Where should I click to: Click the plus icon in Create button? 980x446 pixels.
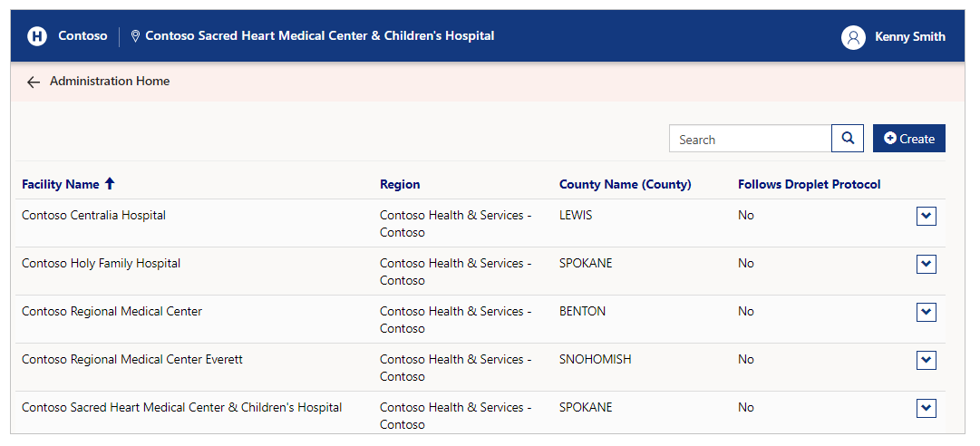890,139
